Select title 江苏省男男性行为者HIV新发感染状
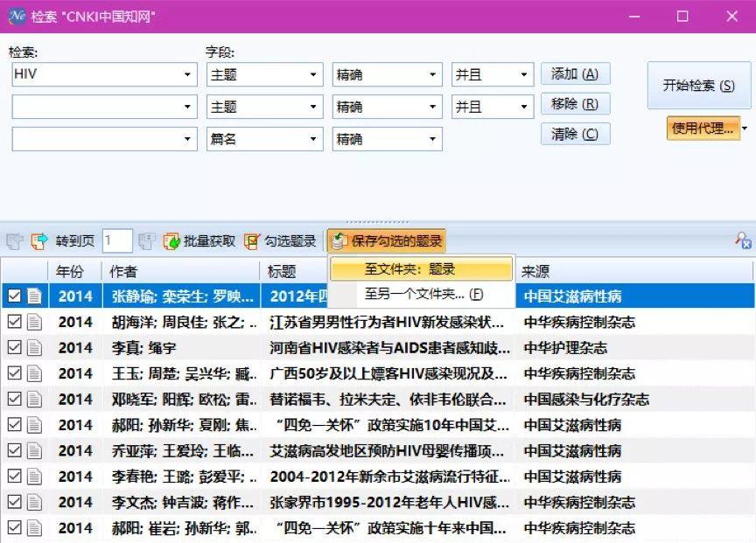The width and height of the screenshot is (756, 543). point(387,323)
